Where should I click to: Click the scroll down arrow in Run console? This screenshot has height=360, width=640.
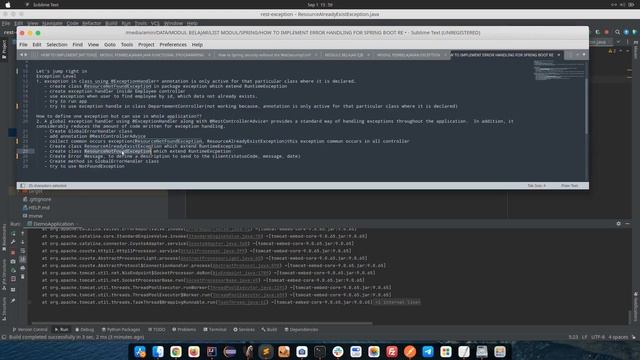pos(22,242)
